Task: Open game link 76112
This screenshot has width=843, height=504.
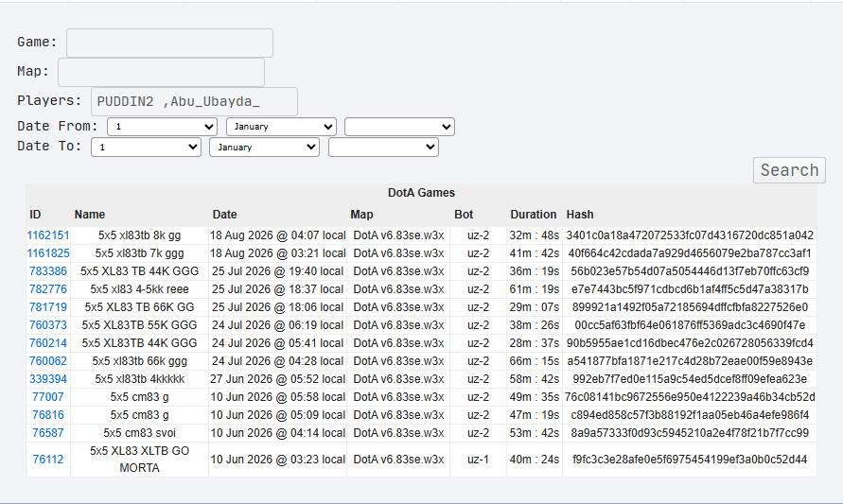Action: tap(48, 460)
